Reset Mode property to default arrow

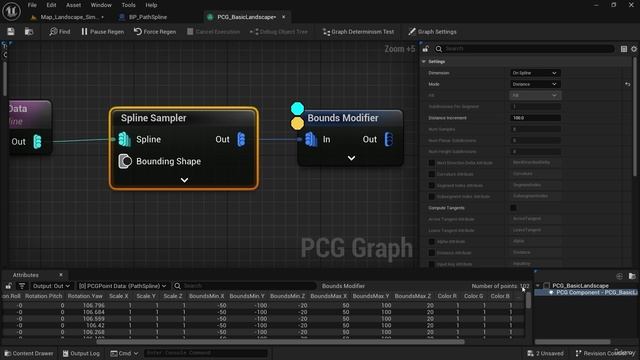628,84
